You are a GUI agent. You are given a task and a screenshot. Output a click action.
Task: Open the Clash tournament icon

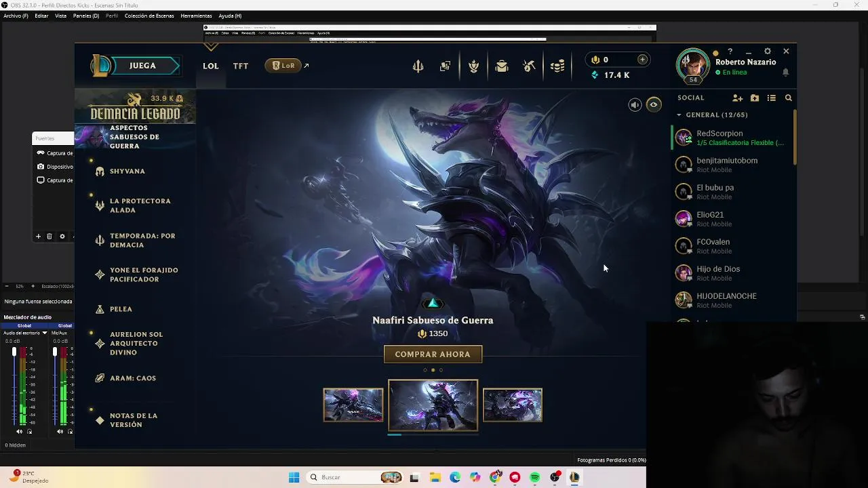[x=473, y=66]
